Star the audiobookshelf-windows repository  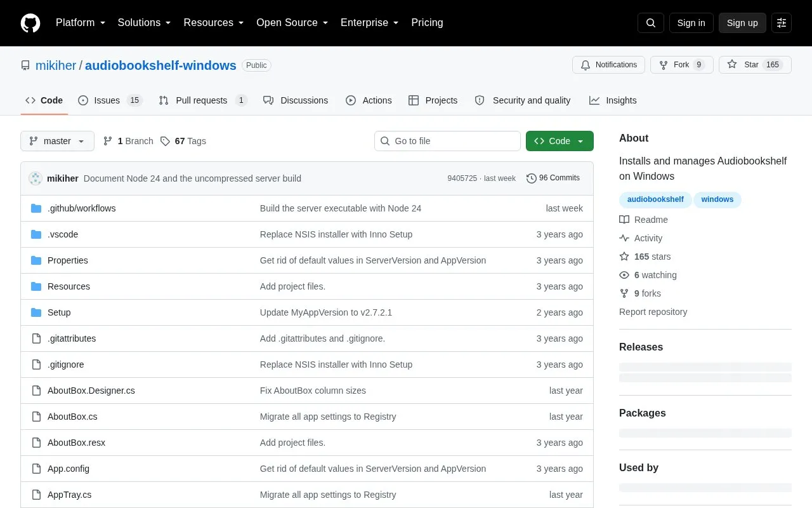755,65
